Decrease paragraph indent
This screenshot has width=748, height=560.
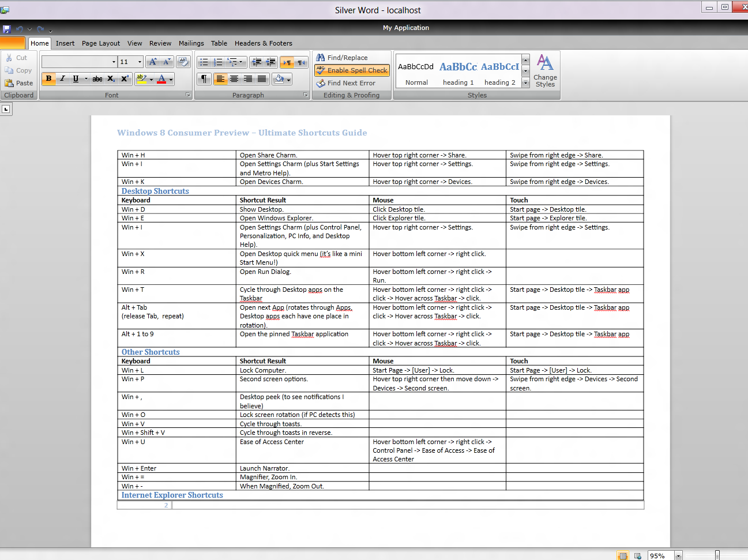pyautogui.click(x=257, y=62)
